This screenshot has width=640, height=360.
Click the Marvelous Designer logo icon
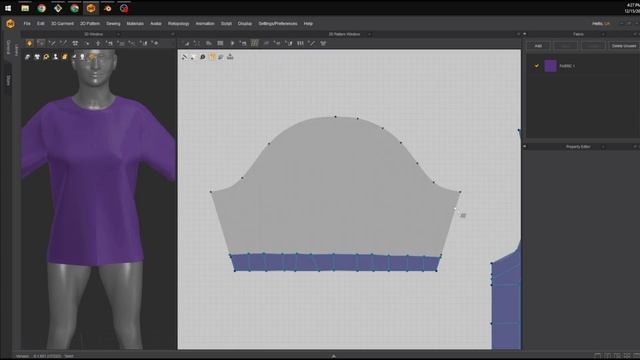(x=10, y=24)
